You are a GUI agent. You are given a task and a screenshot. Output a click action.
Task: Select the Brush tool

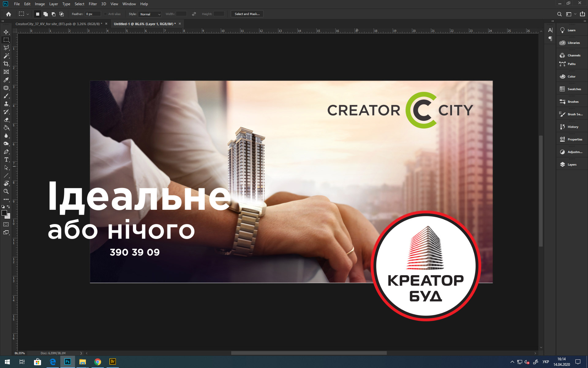point(6,96)
